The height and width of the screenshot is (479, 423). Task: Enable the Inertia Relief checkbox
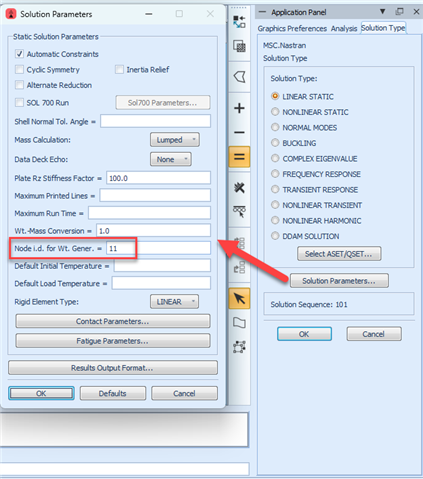(x=119, y=69)
